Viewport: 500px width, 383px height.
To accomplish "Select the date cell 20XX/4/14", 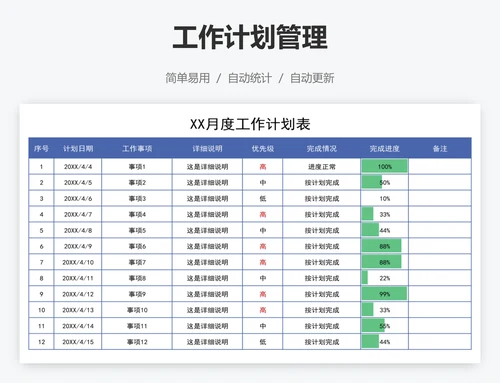I will pos(78,326).
